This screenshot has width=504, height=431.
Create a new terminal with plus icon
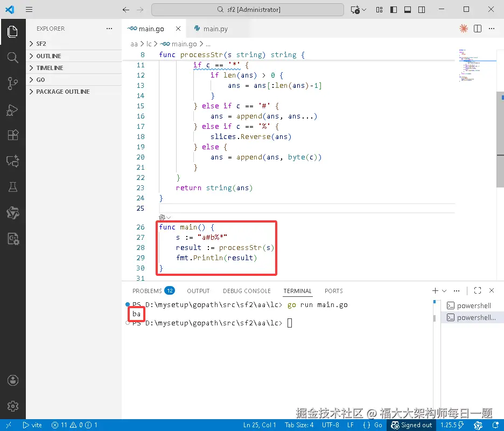click(x=435, y=291)
